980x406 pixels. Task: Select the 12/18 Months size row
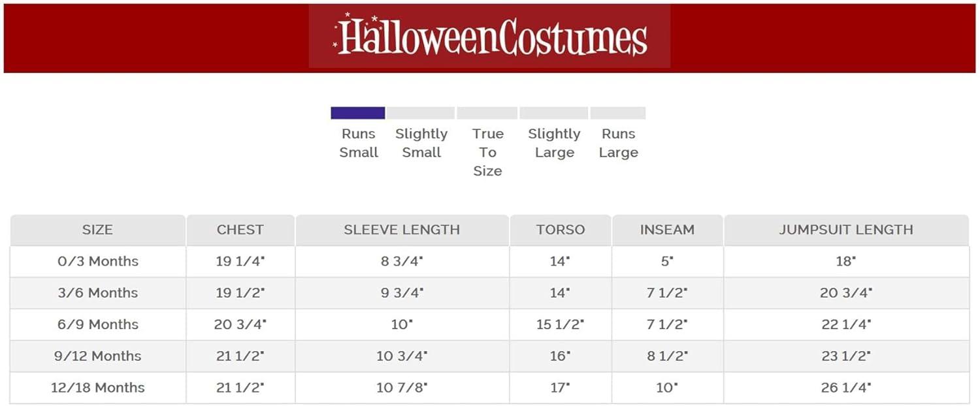coord(490,387)
